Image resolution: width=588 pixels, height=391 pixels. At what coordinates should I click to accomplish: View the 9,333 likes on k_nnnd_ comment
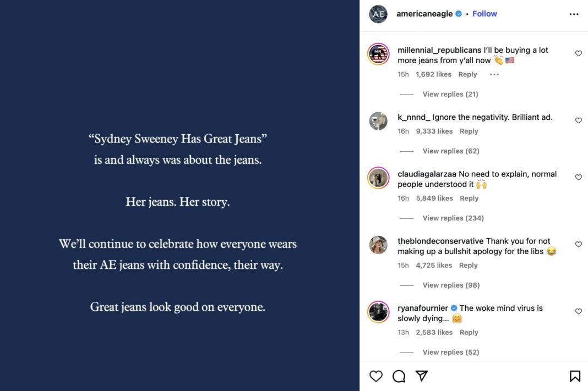[434, 131]
